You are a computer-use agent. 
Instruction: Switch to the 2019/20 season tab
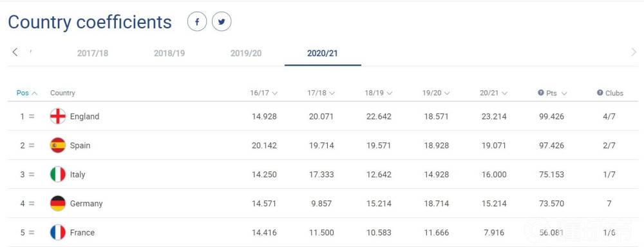click(x=246, y=54)
